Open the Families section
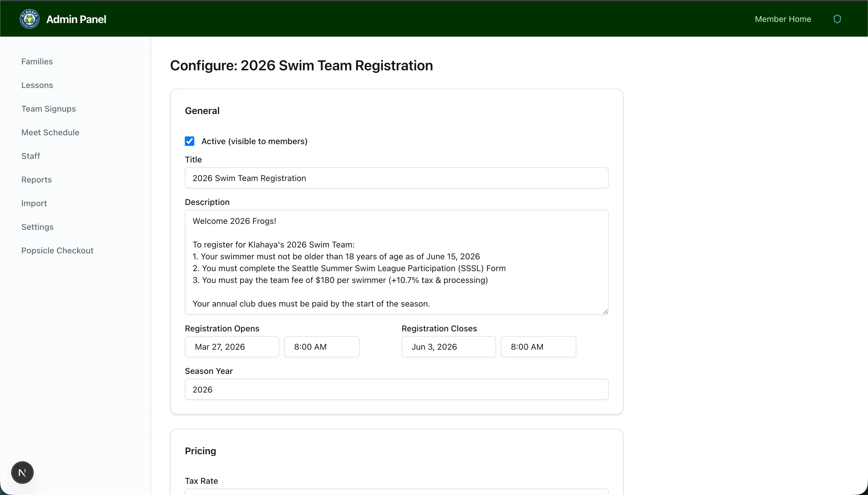Image resolution: width=868 pixels, height=495 pixels. pyautogui.click(x=37, y=61)
